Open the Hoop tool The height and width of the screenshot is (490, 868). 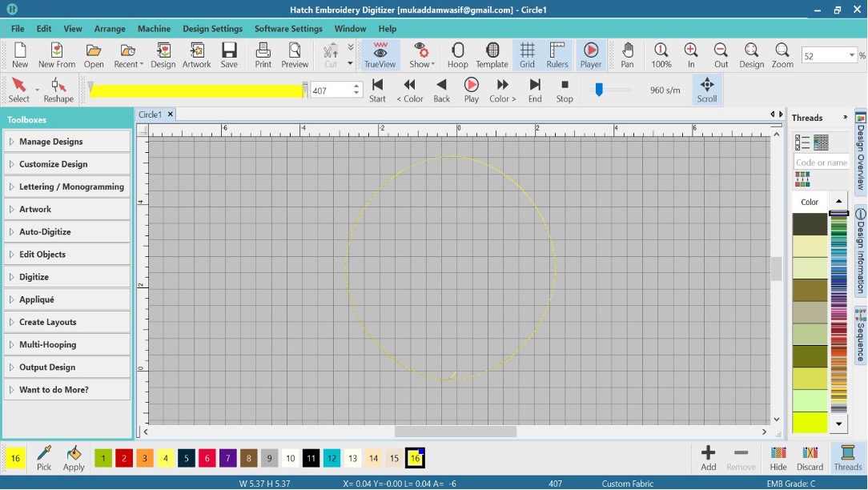pos(457,54)
